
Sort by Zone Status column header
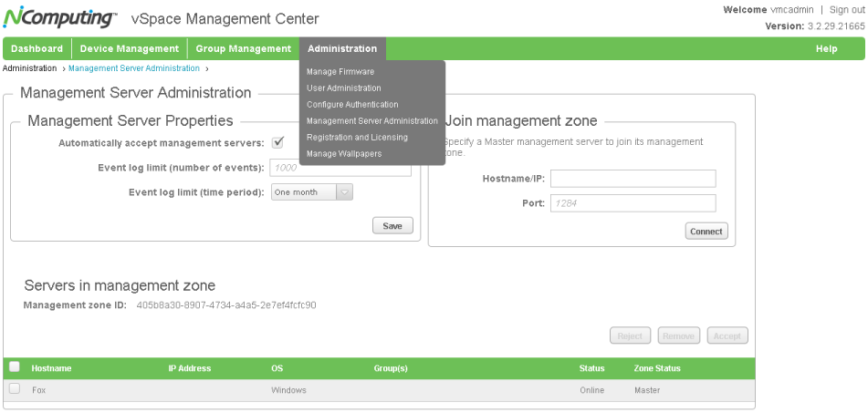tap(657, 368)
